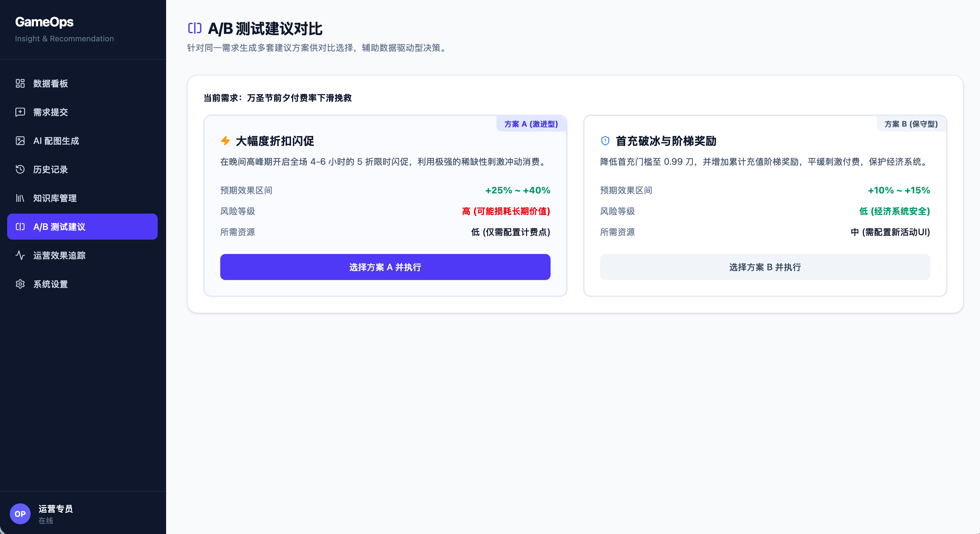Image resolution: width=980 pixels, height=534 pixels.
Task: Open 运营效果追踪 in the sidebar
Action: pos(82,255)
